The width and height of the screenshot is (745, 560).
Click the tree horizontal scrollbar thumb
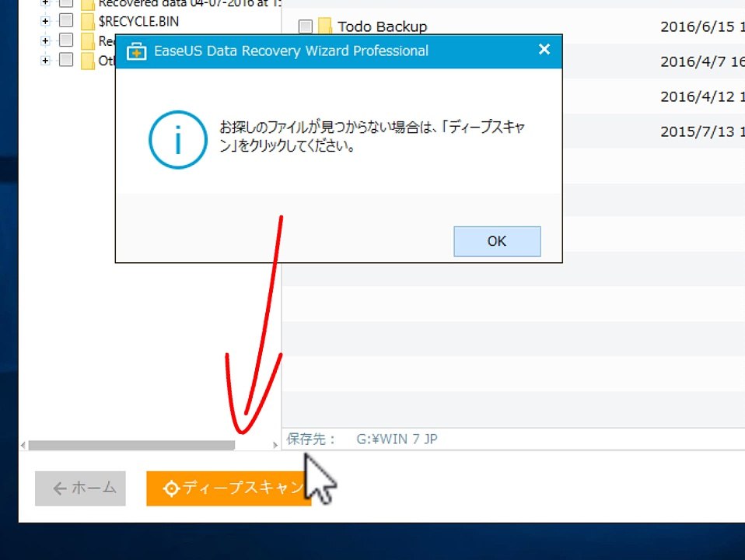(131, 445)
